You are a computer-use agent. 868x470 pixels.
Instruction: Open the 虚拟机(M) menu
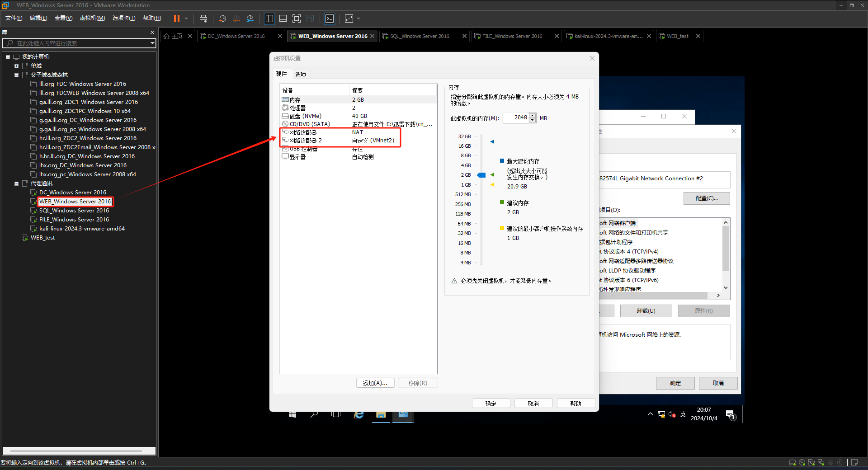(x=92, y=18)
